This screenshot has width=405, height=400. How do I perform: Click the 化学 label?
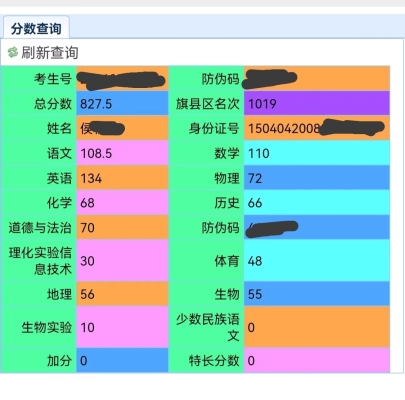[59, 203]
